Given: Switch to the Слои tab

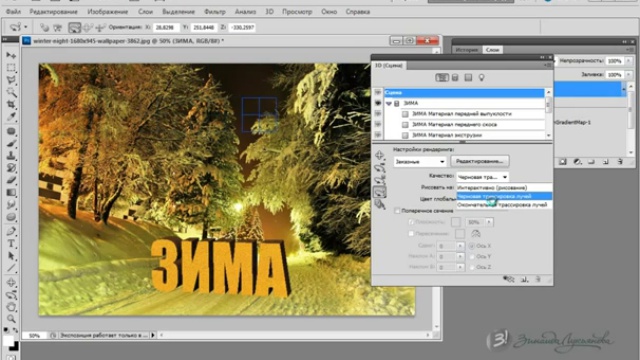Looking at the screenshot, I should tap(493, 50).
